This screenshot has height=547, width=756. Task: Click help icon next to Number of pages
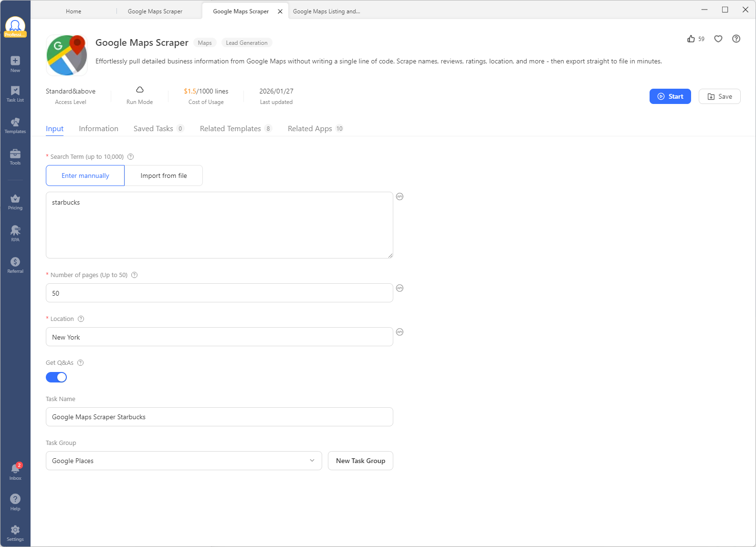coord(135,275)
